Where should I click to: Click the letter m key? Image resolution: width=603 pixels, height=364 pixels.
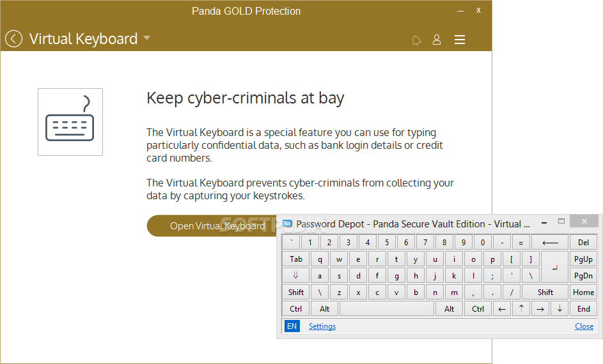[x=454, y=292]
